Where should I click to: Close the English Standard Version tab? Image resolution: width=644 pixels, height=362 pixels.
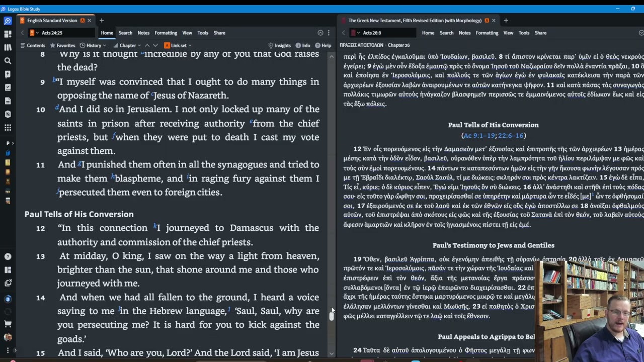pyautogui.click(x=89, y=21)
